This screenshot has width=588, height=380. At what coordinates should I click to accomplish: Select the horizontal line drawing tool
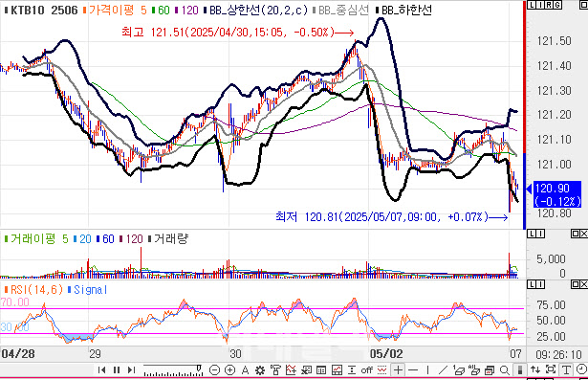(x=413, y=370)
